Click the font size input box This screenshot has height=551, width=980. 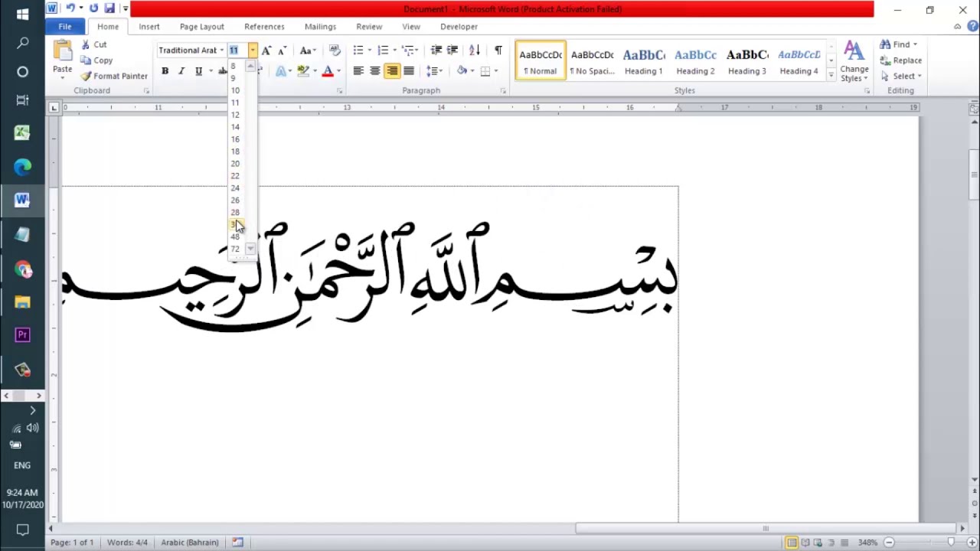[237, 51]
